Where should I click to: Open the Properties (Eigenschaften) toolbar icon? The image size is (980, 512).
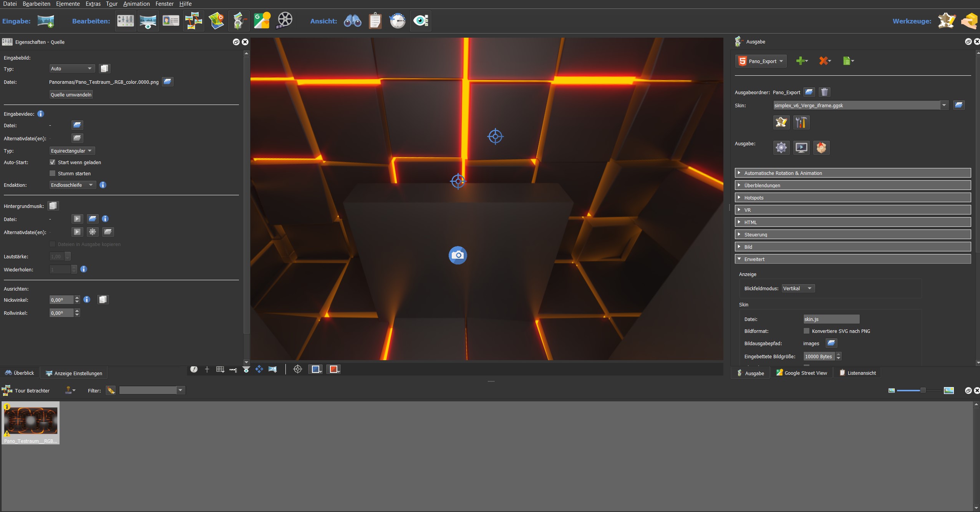pos(126,21)
